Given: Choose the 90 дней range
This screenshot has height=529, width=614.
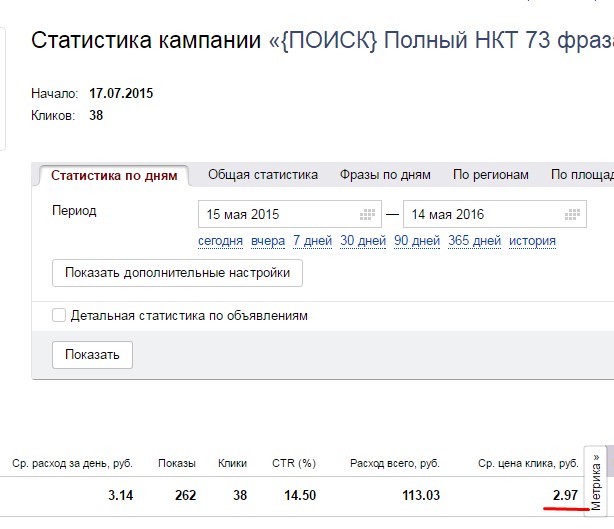Looking at the screenshot, I should [417, 241].
